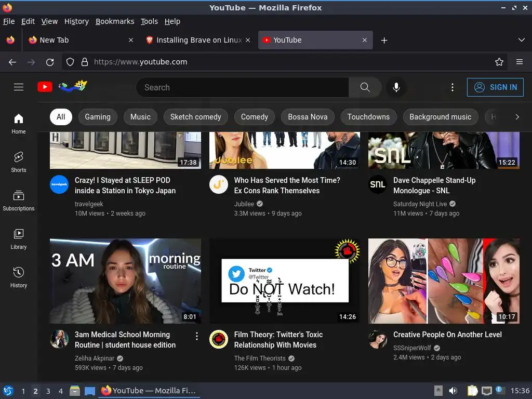This screenshot has height=399, width=532.
Task: Open Subscriptions in the sidebar
Action: [x=19, y=201]
